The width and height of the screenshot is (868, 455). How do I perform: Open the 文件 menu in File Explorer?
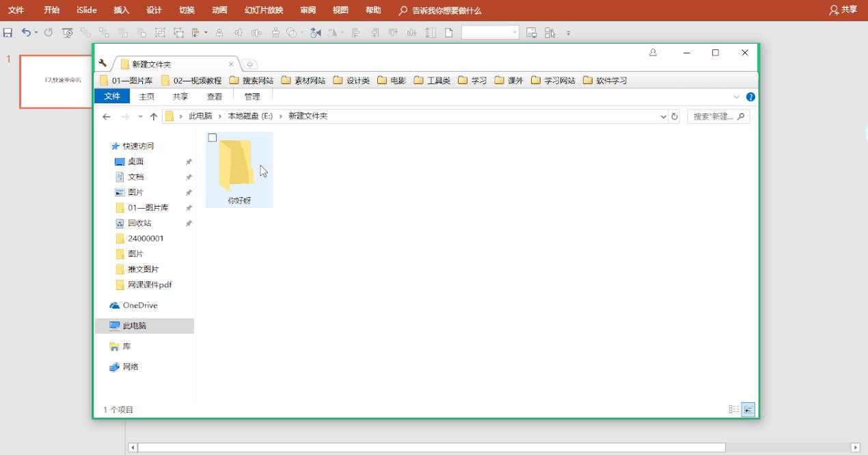click(111, 96)
